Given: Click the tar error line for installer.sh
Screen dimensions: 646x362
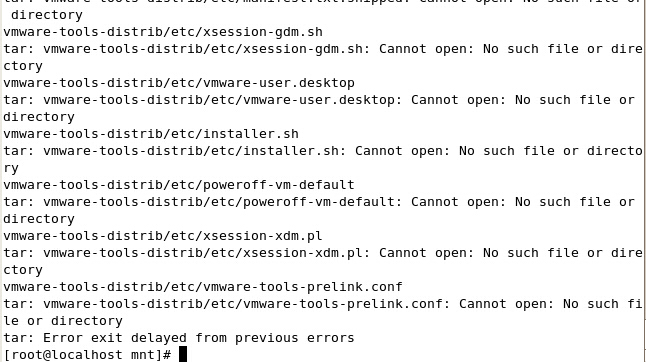Looking at the screenshot, I should [x=323, y=151].
